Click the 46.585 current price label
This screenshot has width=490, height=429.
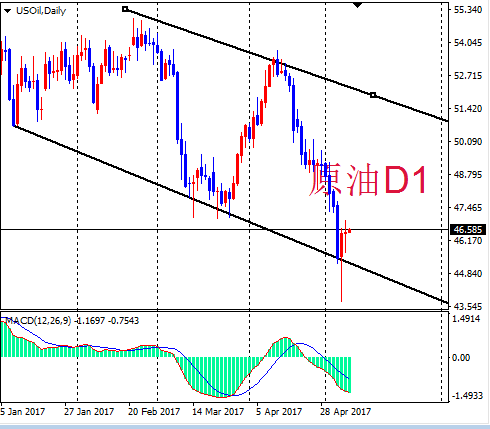click(x=468, y=230)
